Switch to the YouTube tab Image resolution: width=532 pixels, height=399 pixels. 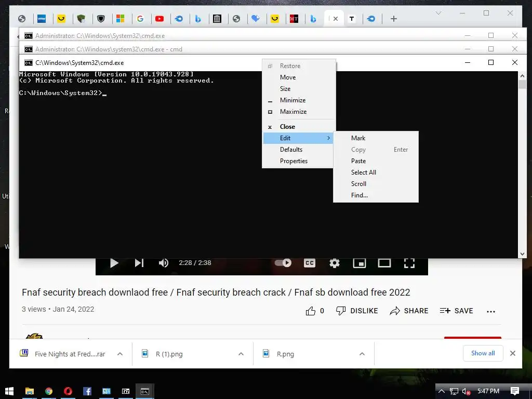[x=159, y=19]
